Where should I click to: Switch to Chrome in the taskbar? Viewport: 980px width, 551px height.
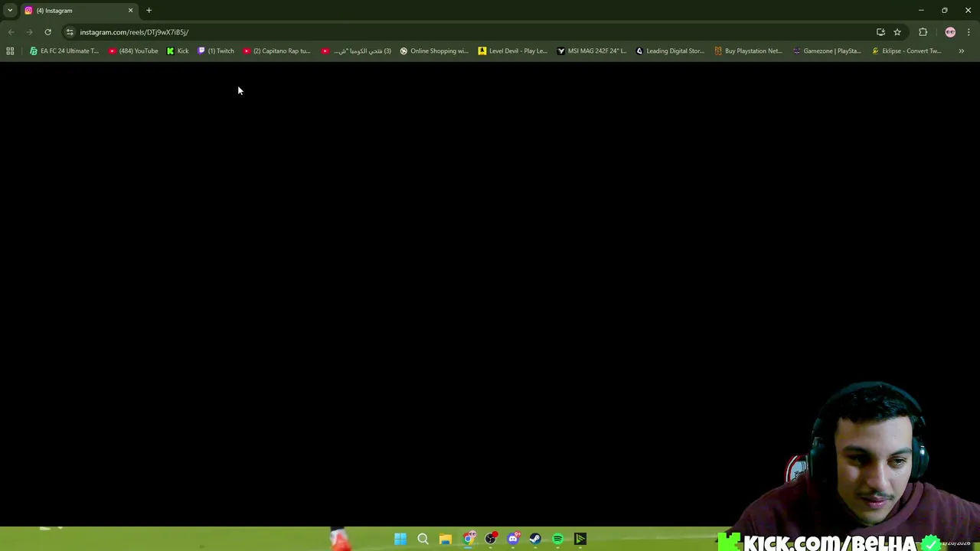point(469,539)
